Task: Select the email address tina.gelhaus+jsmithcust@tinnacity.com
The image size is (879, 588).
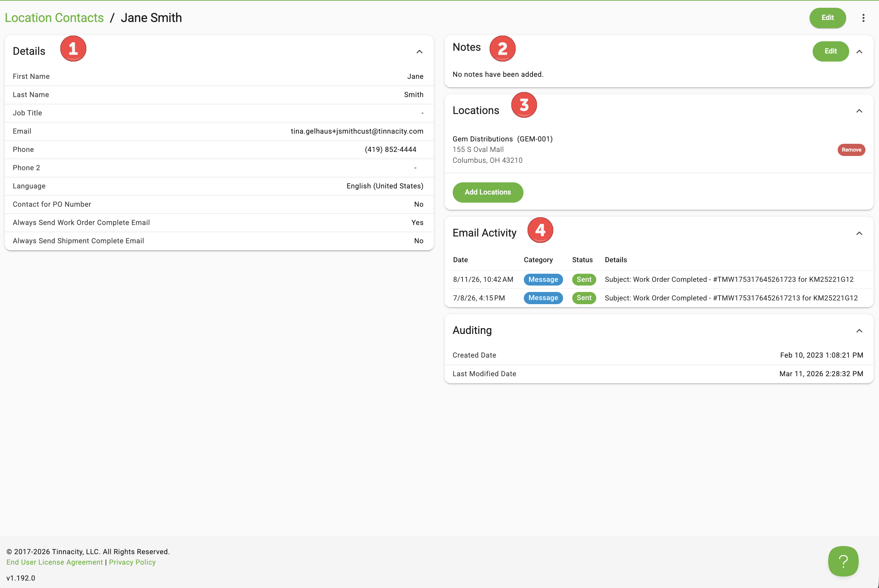Action: pos(357,131)
